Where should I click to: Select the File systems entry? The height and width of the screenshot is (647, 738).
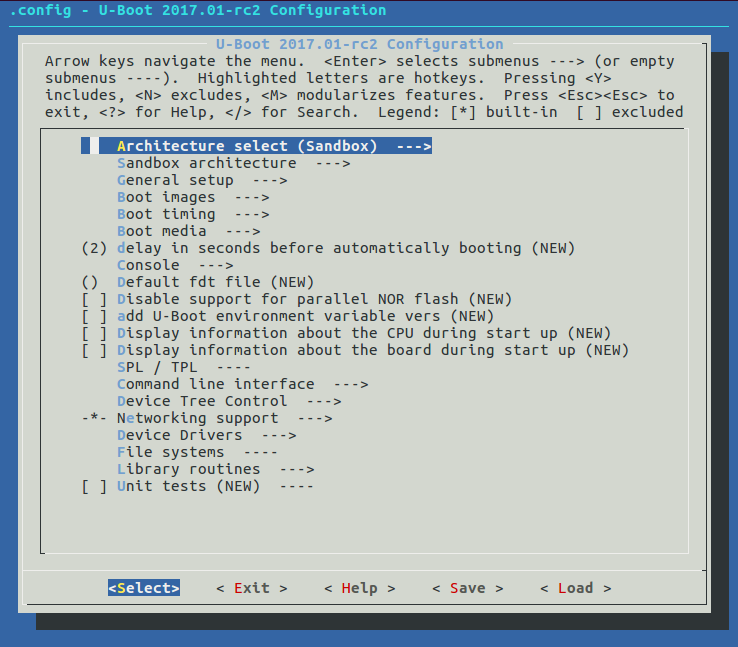point(197,452)
